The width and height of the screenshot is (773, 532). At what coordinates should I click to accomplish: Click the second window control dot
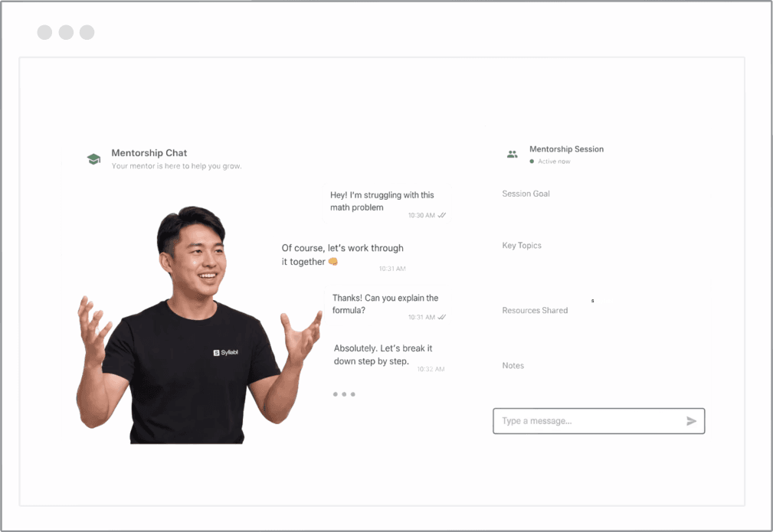66,32
